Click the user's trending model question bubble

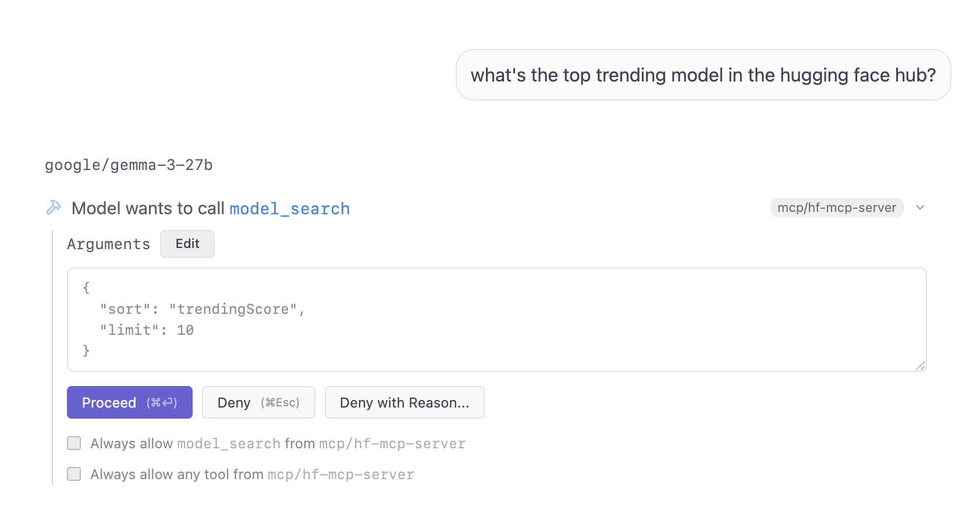pos(703,75)
